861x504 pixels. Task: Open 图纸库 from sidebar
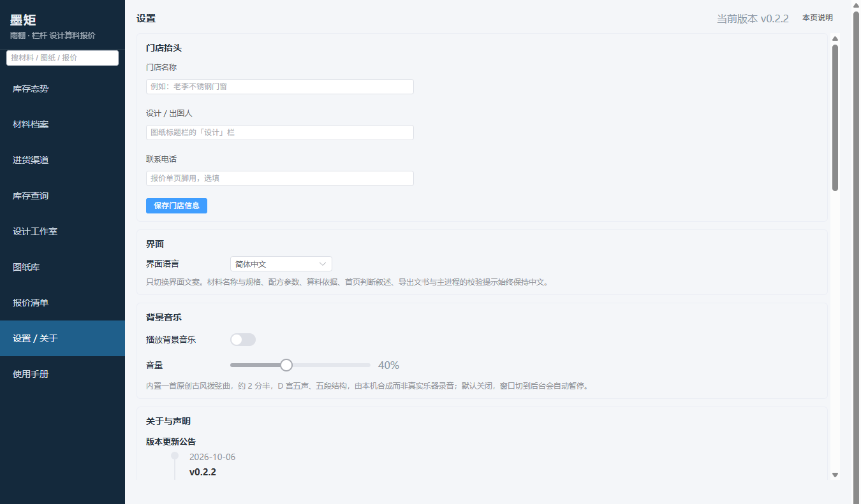pos(63,267)
